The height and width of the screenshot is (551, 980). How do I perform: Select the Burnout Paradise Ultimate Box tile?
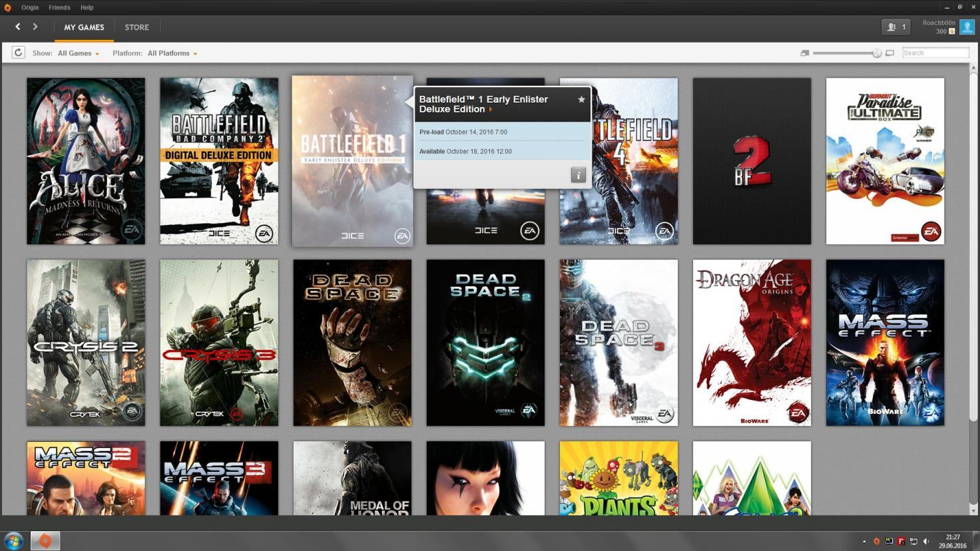tap(885, 161)
